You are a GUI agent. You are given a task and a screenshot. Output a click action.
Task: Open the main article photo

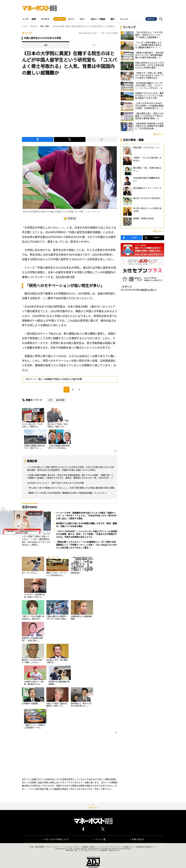pyautogui.click(x=70, y=178)
